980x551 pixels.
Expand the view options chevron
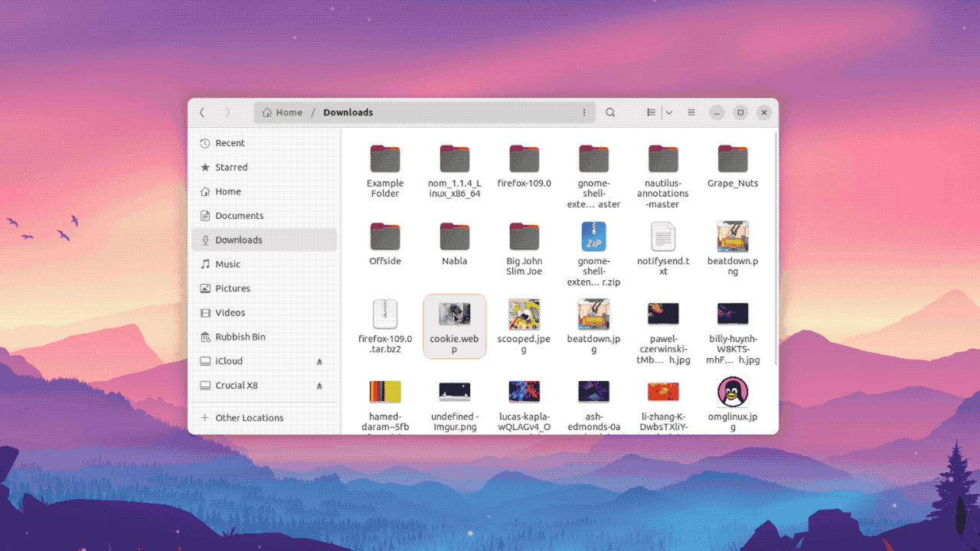click(670, 112)
